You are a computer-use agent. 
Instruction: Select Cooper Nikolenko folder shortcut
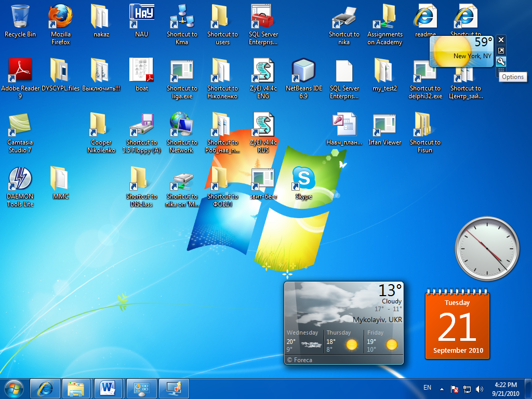click(x=101, y=133)
